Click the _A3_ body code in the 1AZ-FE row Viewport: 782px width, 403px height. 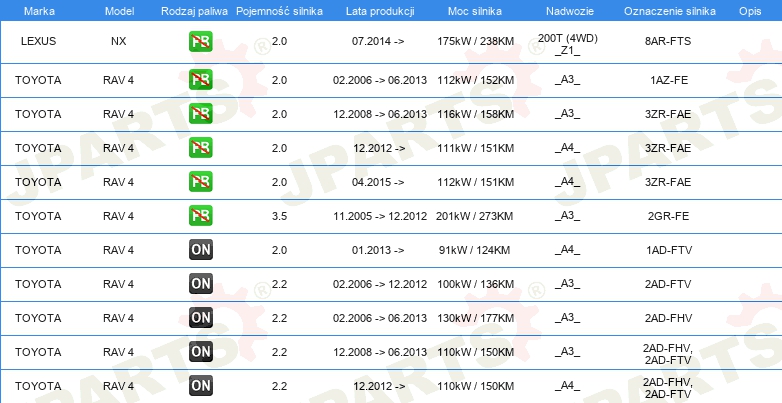click(568, 80)
